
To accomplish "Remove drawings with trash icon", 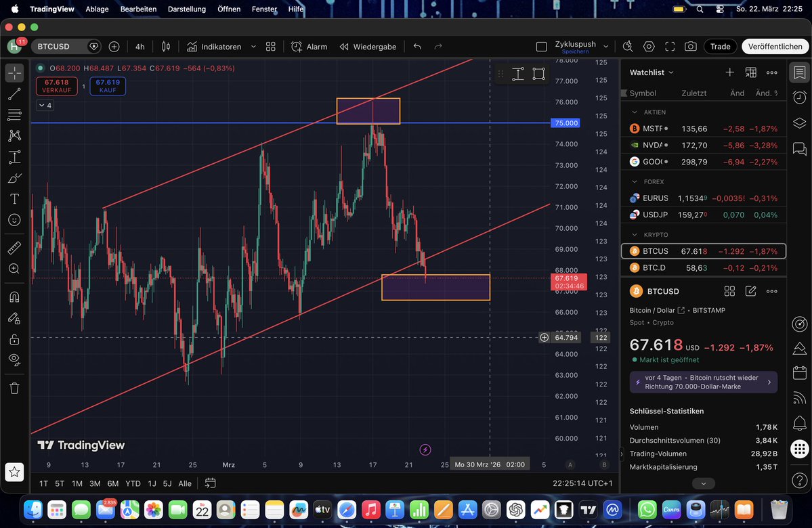I will coord(14,389).
